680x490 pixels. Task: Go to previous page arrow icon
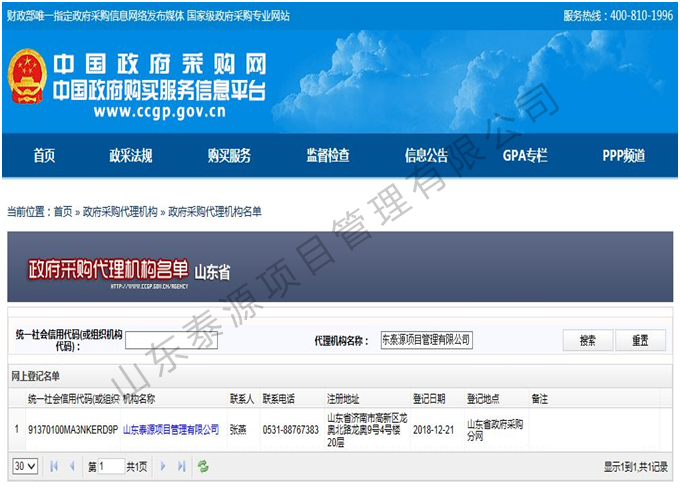click(x=72, y=466)
